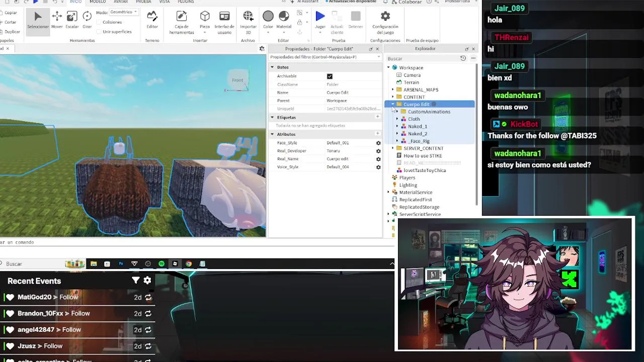
Task: Edit Real_Developer attribute gear
Action: click(378, 151)
